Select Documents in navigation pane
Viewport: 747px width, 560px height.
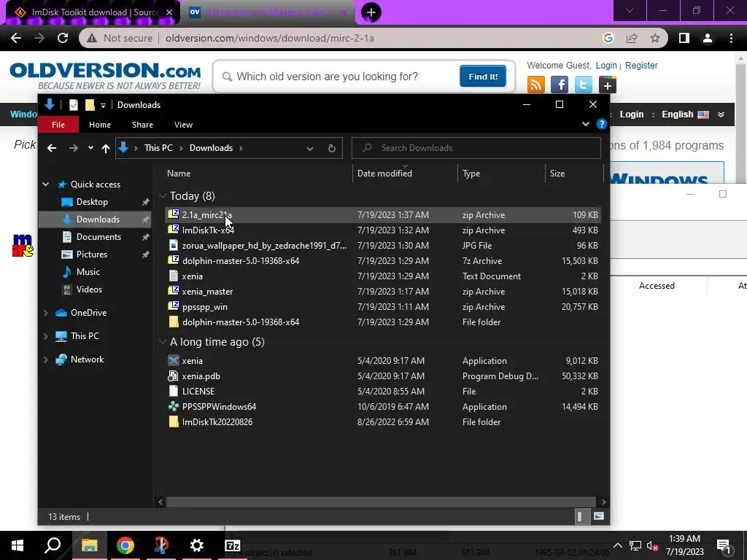click(98, 237)
